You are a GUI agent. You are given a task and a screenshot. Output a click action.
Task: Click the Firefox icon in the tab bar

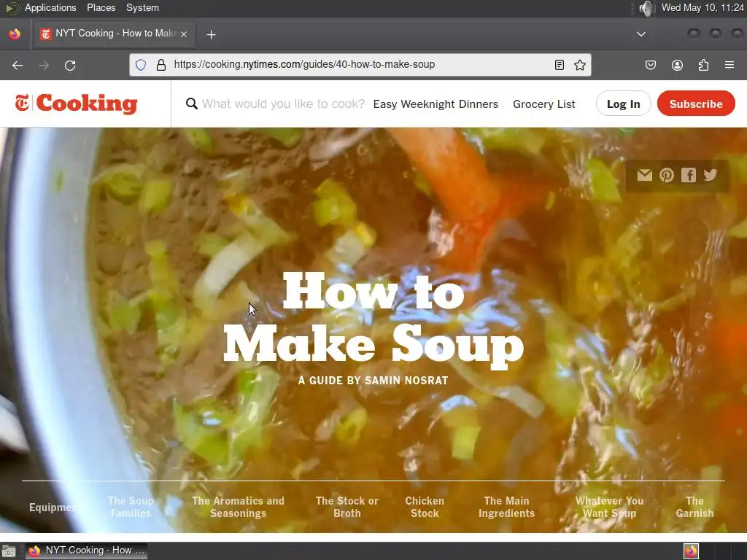(15, 34)
